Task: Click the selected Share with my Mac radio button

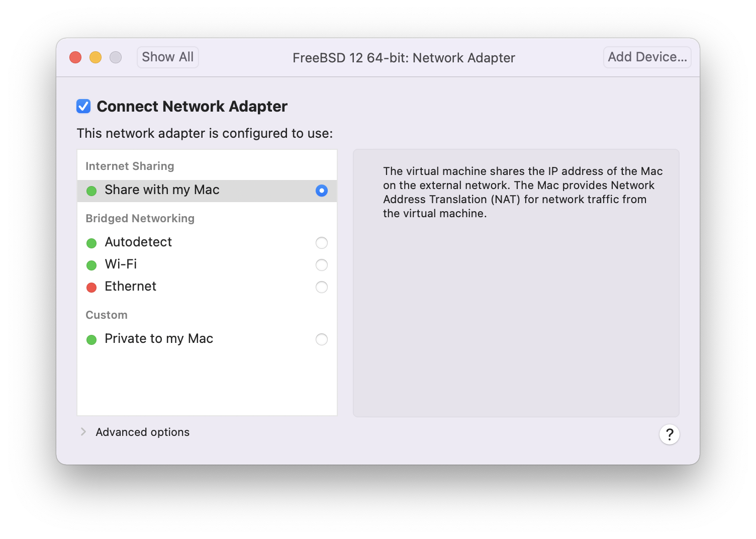Action: pos(322,191)
